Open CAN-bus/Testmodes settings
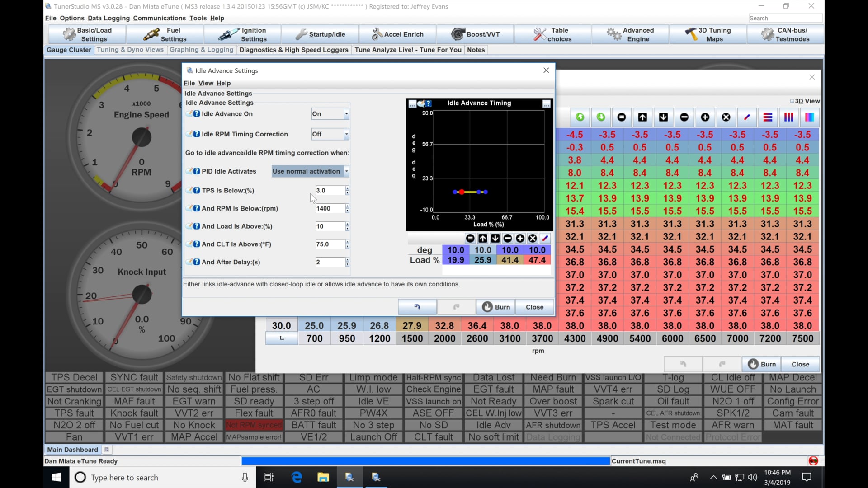Screen dimensions: 868x488 tap(786, 34)
